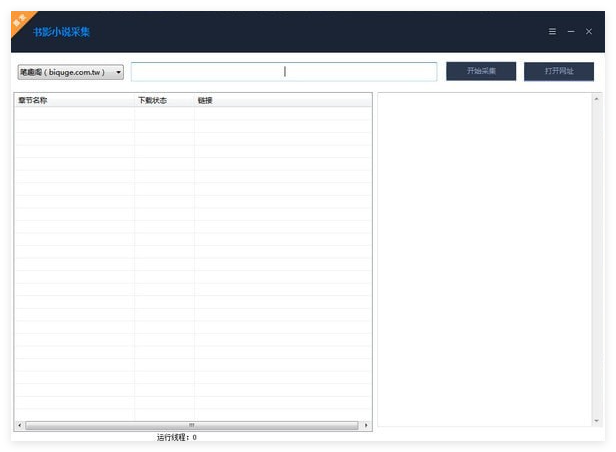
Task: Open the hamburger menu in title bar
Action: point(552,32)
